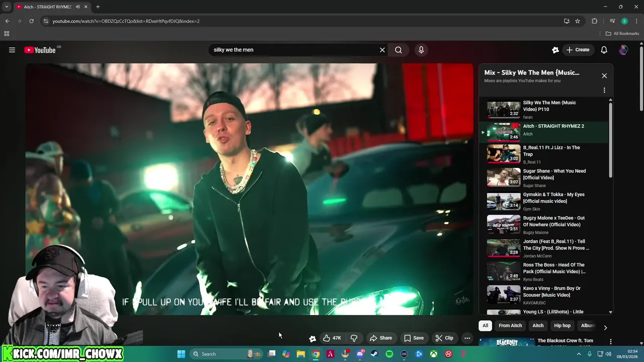The width and height of the screenshot is (644, 362).
Task: Open Chrome profile S avatar
Action: 624,21
